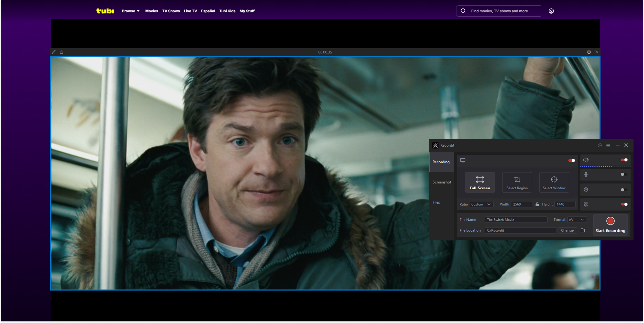Go to Movies section

pyautogui.click(x=151, y=11)
